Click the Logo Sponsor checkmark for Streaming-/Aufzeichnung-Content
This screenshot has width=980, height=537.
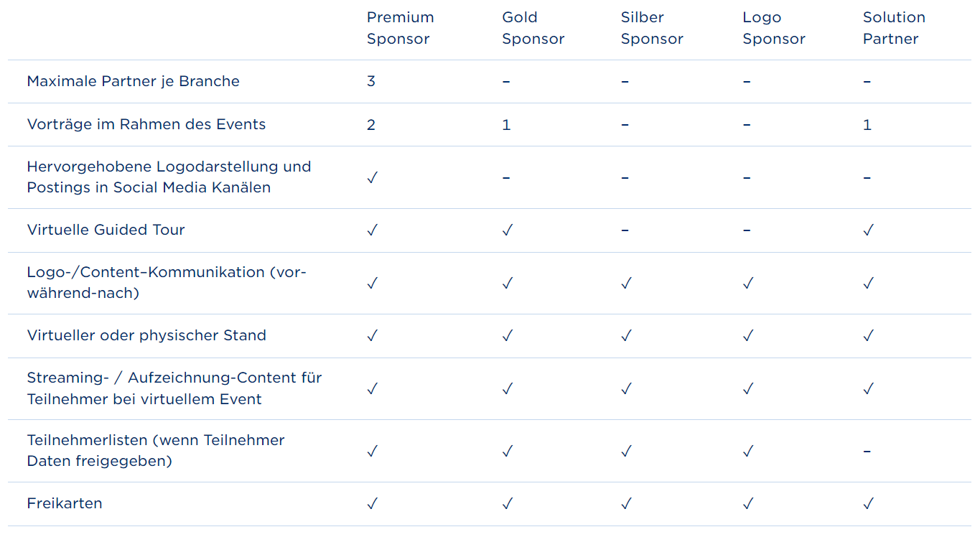(x=748, y=389)
